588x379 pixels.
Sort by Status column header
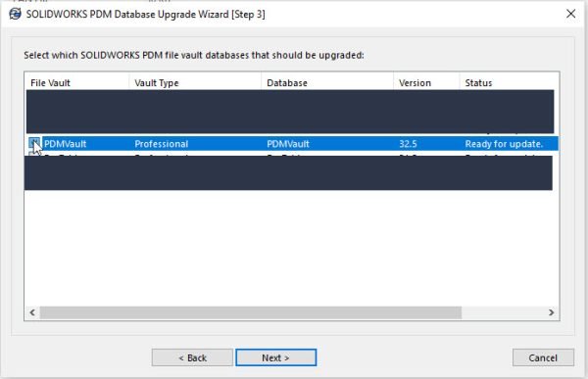click(510, 83)
